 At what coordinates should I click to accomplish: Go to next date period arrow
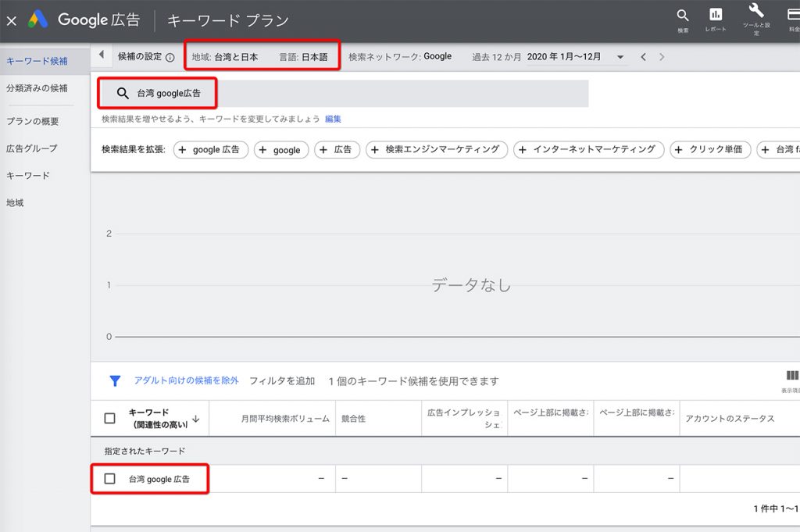tap(662, 57)
